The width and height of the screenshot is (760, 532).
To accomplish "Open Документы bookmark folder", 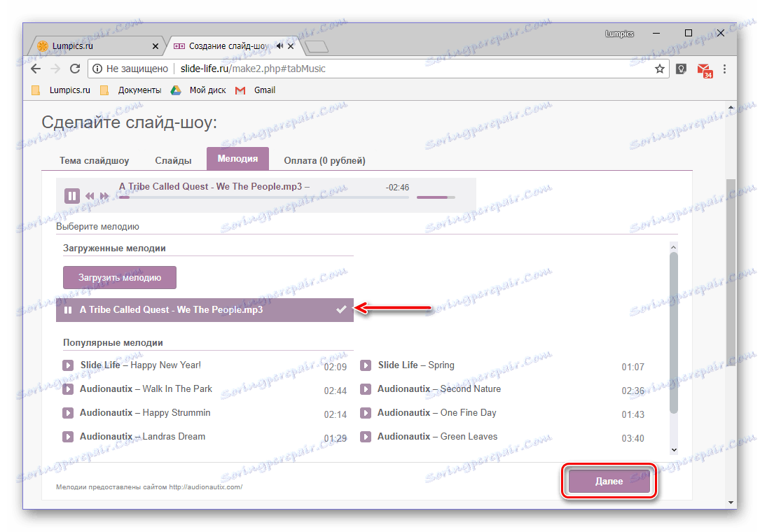I will (131, 90).
